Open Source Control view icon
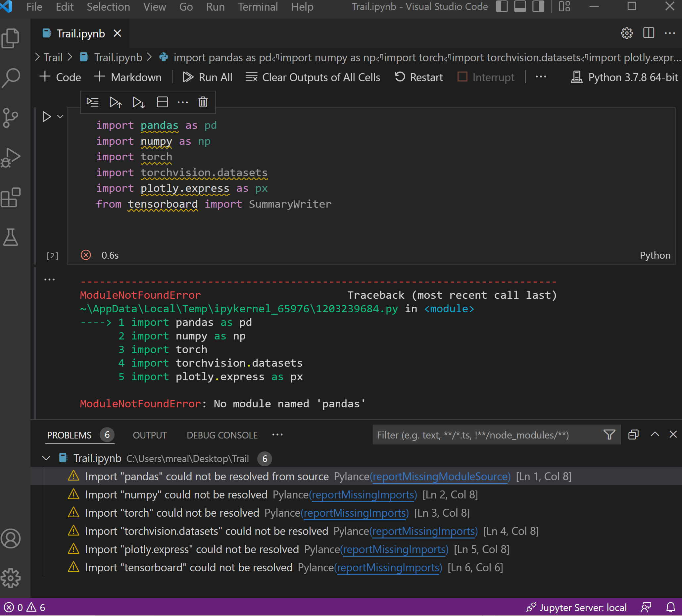This screenshot has width=682, height=616. tap(11, 118)
